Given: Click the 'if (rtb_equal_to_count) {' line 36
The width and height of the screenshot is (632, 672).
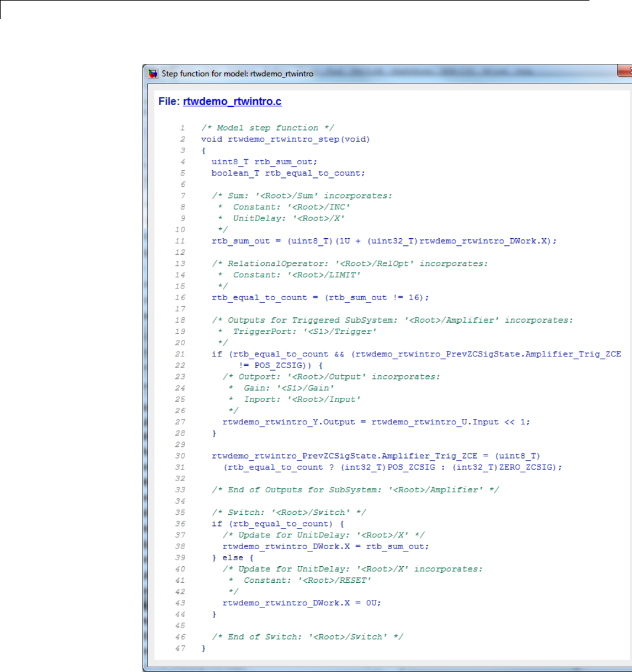Looking at the screenshot, I should pos(277,524).
